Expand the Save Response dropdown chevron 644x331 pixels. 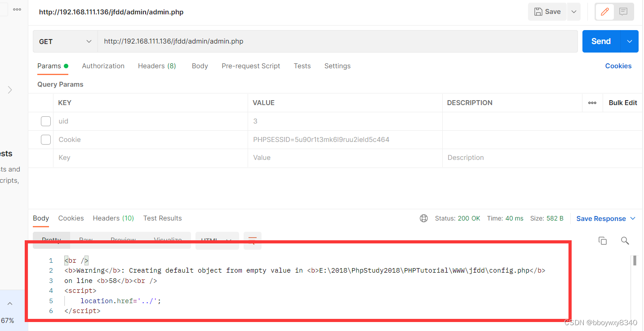point(633,219)
